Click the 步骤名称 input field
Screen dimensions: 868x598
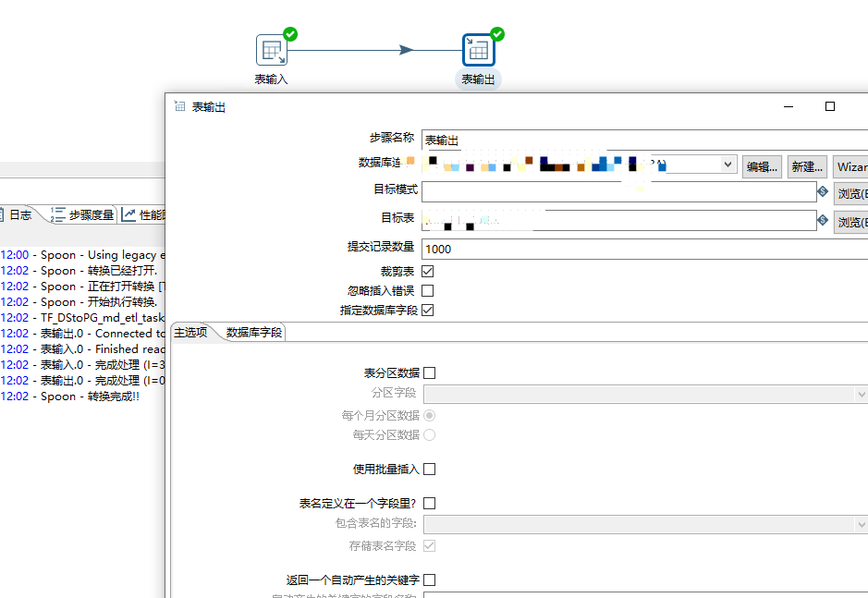click(x=645, y=140)
